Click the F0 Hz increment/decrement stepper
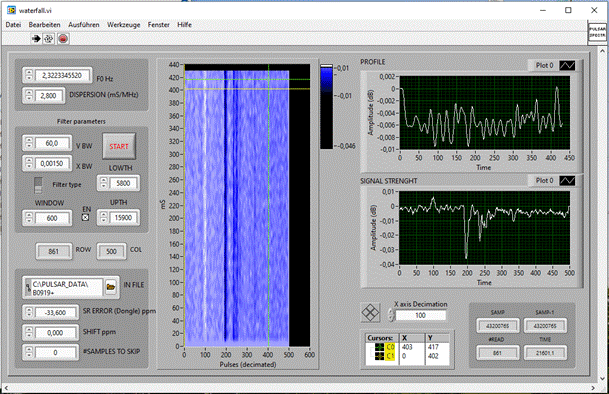Image resolution: width=609 pixels, height=394 pixels. coord(29,75)
